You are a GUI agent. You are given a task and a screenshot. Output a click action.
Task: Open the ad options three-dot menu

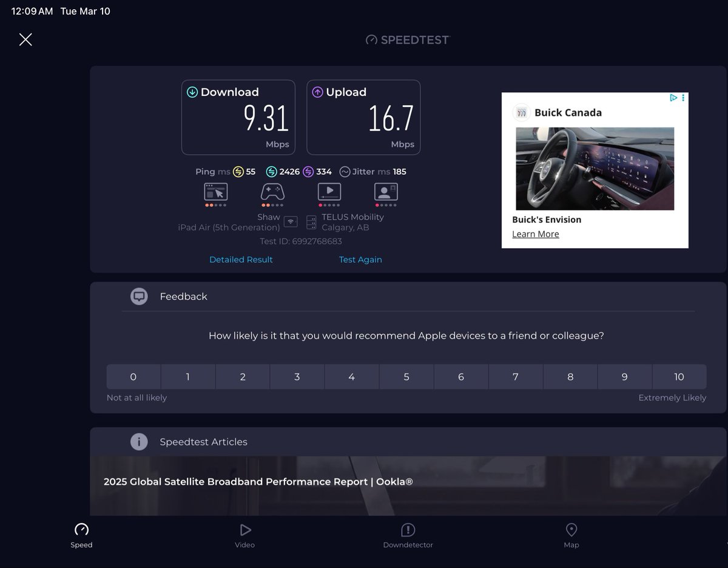pyautogui.click(x=683, y=98)
